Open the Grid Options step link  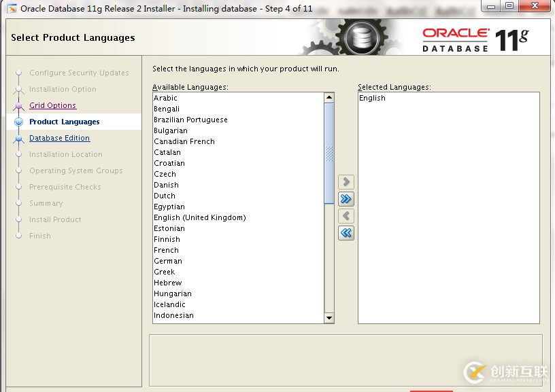(53, 105)
